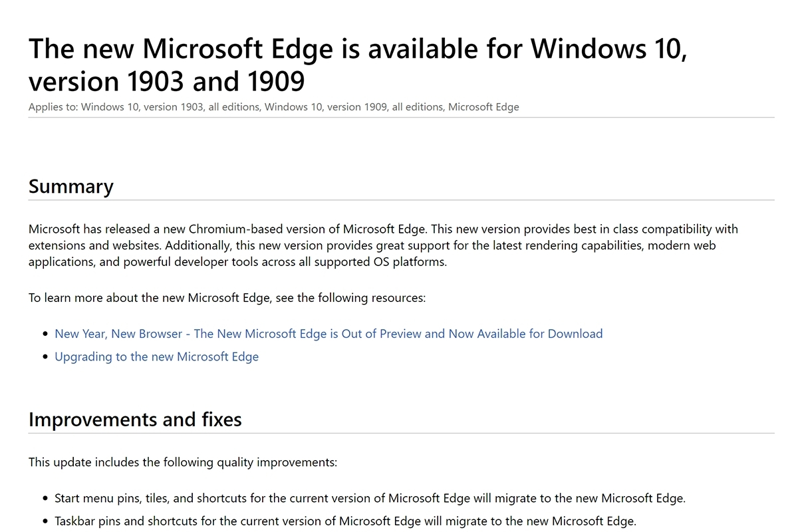Click the 'Applies to' line under the title
This screenshot has height=532, width=798.
(274, 107)
